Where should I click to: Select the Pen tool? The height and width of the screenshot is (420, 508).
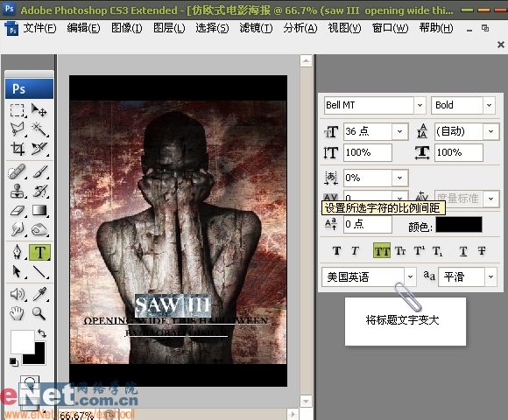pyautogui.click(x=18, y=252)
